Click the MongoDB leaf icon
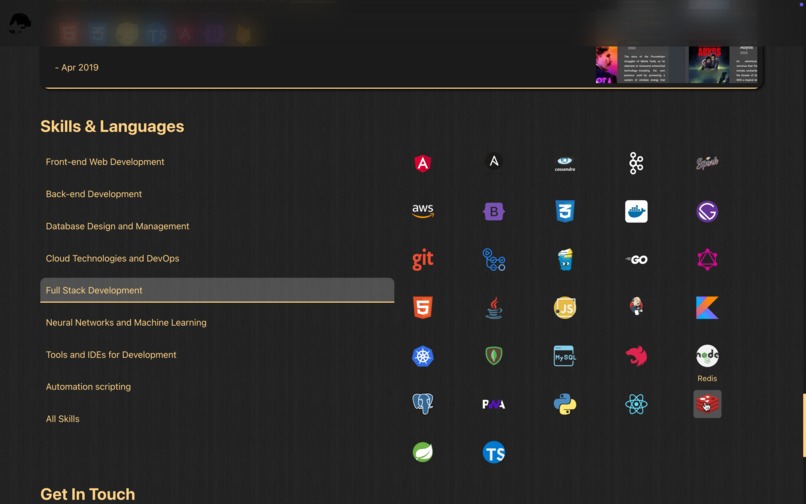 [493, 356]
